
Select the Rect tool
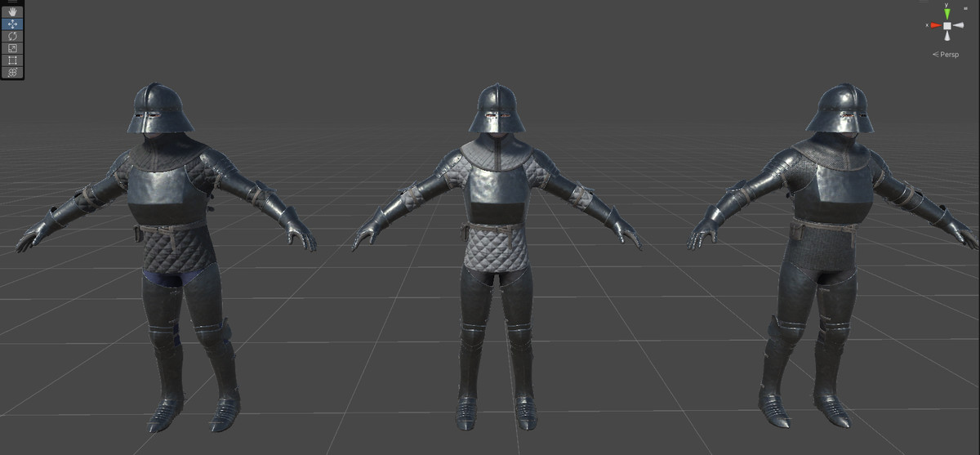[x=12, y=60]
